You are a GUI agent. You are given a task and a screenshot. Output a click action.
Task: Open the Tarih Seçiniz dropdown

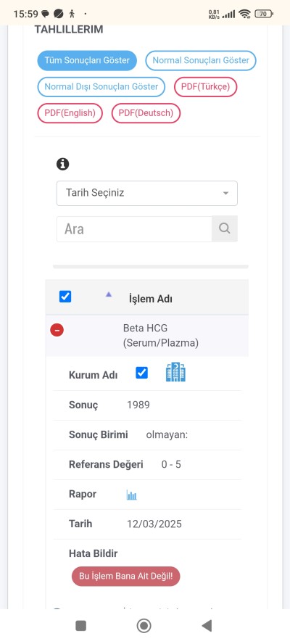pos(147,193)
